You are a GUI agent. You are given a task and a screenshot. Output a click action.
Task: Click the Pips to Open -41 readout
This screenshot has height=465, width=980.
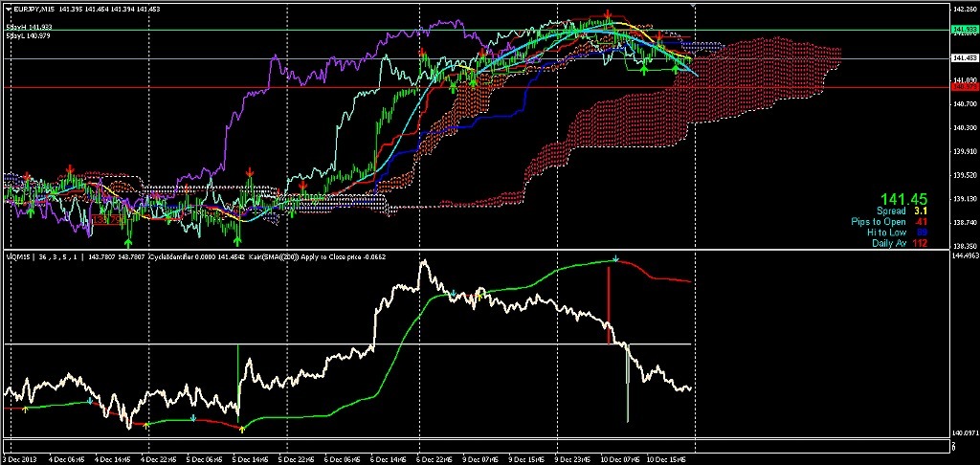click(890, 222)
